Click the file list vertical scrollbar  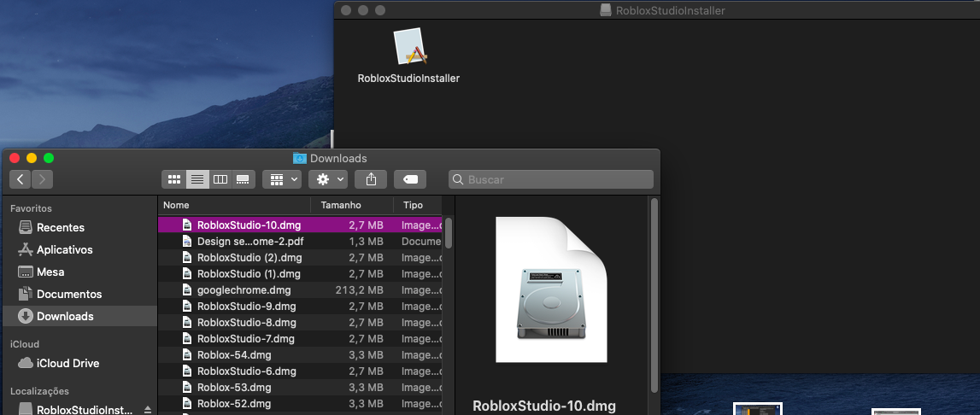[449, 232]
